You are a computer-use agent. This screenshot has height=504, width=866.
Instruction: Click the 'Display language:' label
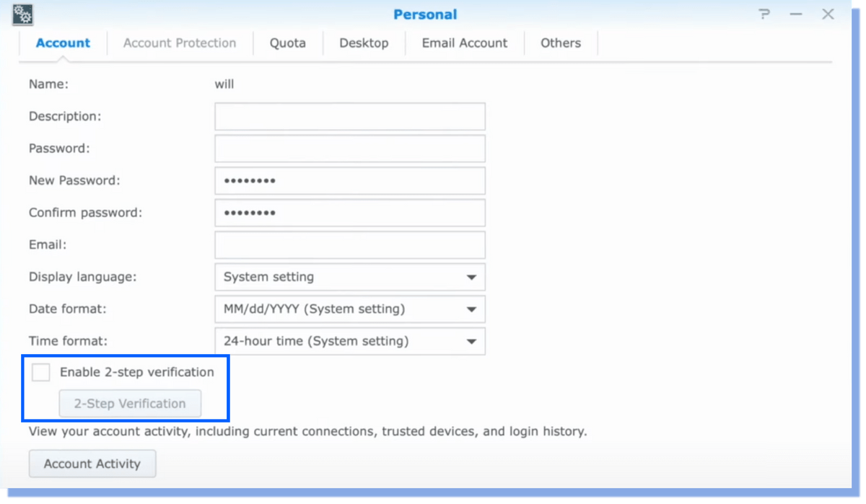coord(83,277)
